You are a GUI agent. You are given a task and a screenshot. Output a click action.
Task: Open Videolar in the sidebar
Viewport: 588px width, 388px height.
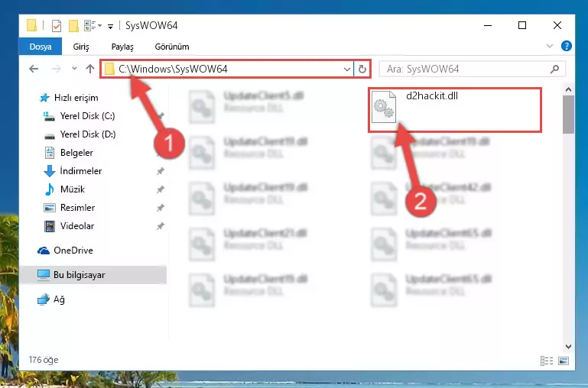[x=69, y=226]
